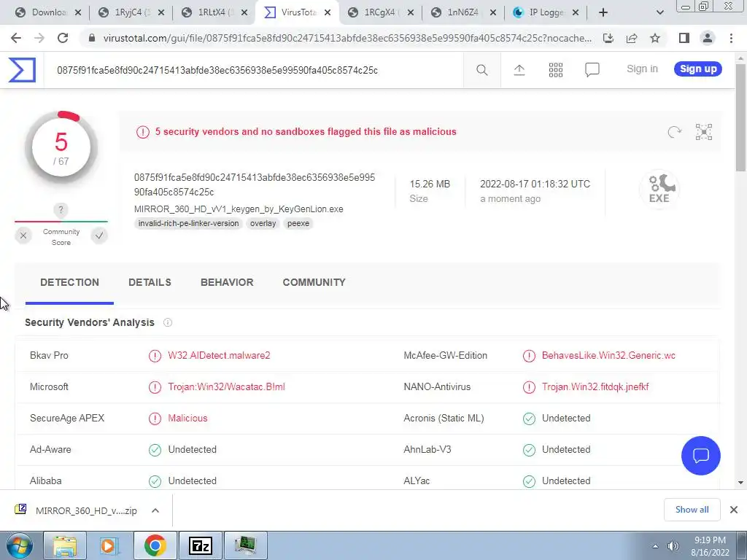Switch to the Download browser tab
747x560 pixels.
coord(47,12)
